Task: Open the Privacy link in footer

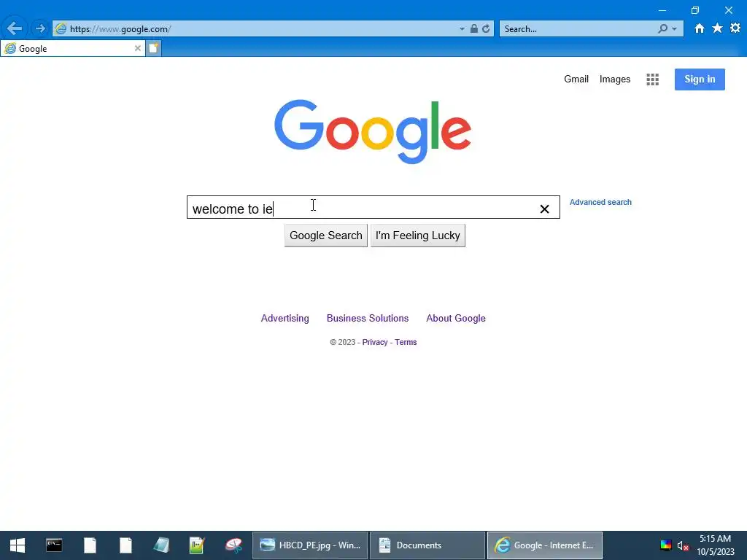Action: click(x=375, y=342)
